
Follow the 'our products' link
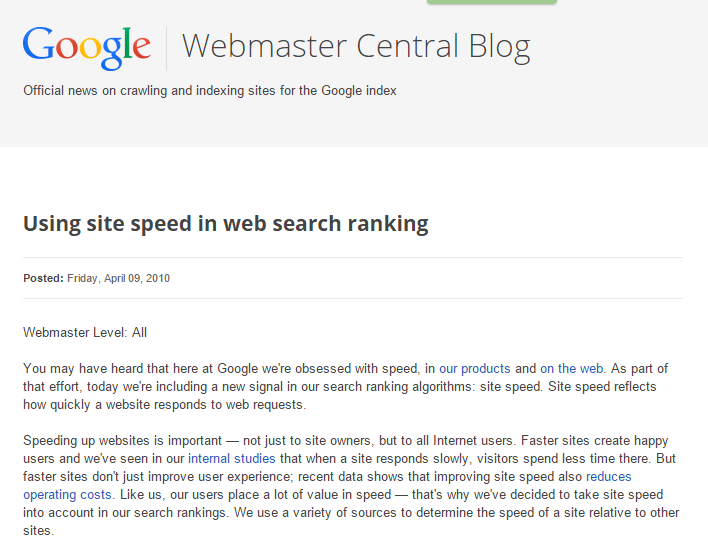(x=475, y=368)
